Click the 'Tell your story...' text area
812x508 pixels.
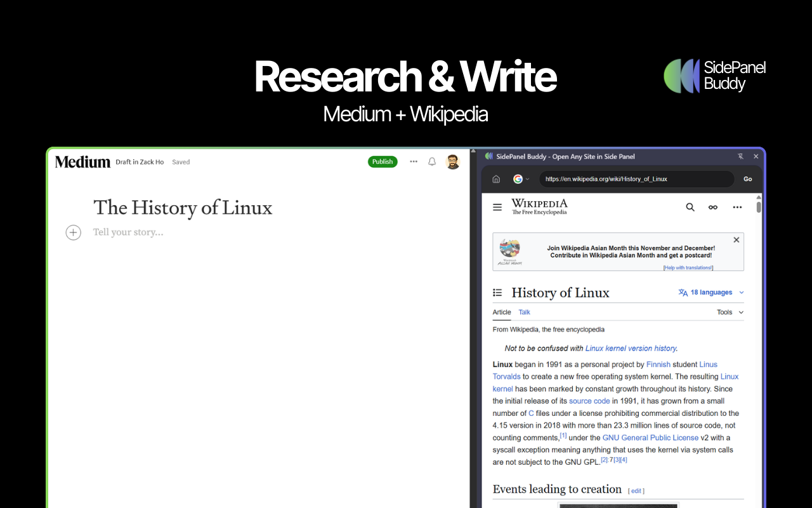pos(128,232)
